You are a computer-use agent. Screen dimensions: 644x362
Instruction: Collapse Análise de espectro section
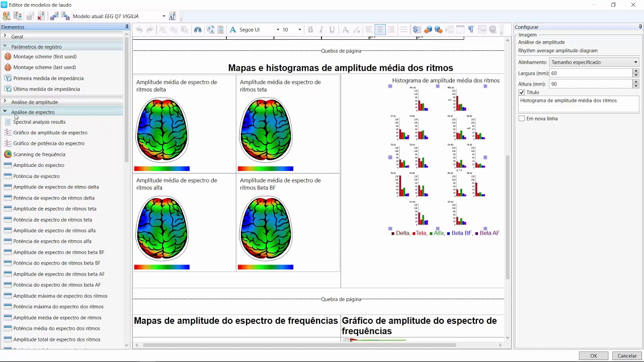pyautogui.click(x=5, y=112)
